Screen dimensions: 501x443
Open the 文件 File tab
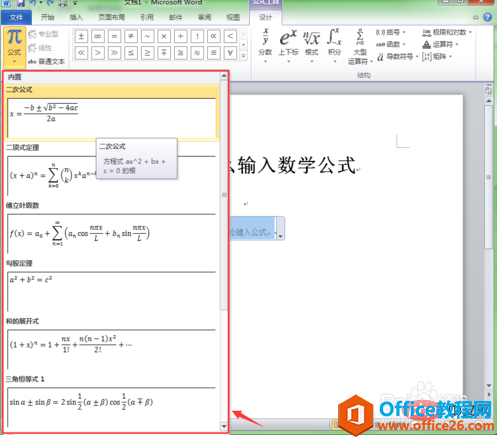coord(16,17)
